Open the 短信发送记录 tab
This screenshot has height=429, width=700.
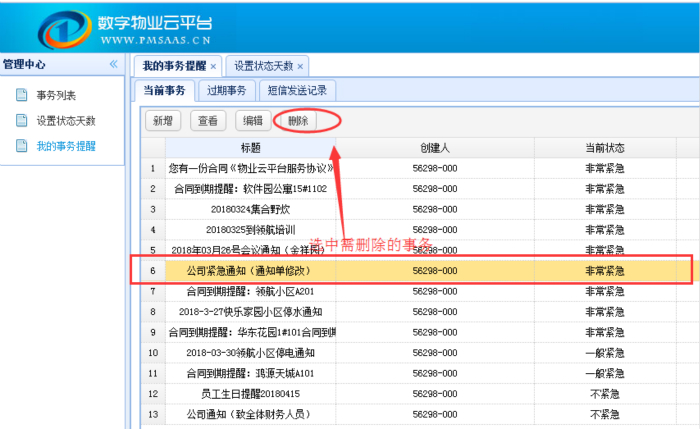(297, 90)
